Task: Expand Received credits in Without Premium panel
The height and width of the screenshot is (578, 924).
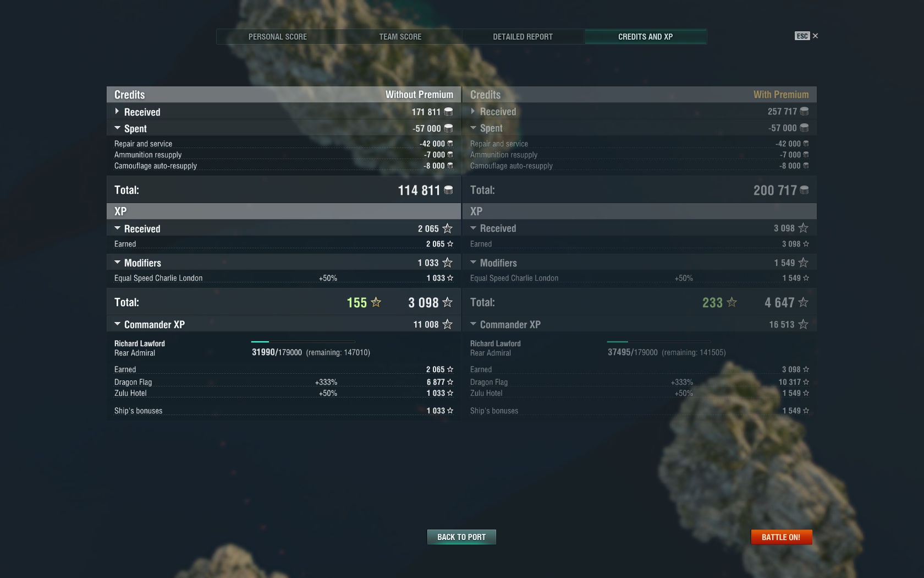Action: tap(117, 112)
